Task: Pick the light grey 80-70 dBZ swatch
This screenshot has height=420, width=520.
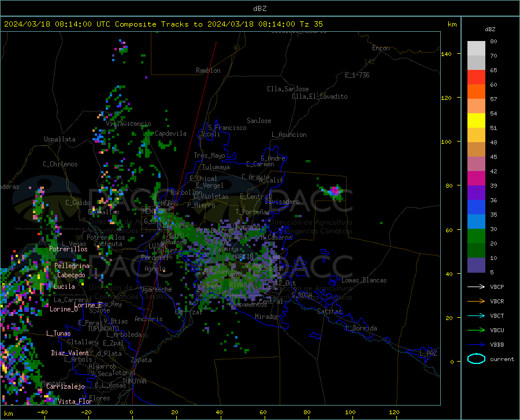Action: tap(476, 49)
